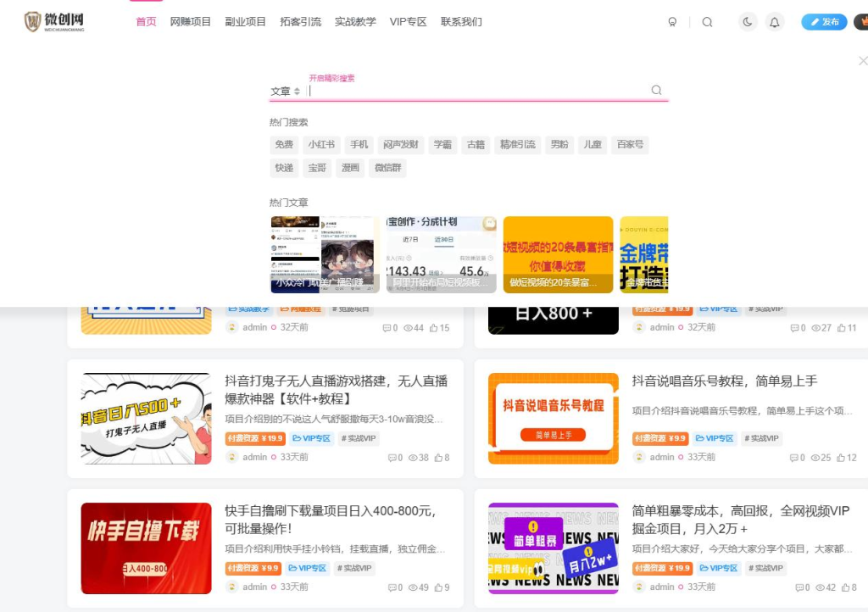868x612 pixels.
Task: Click the 男粉 search tag
Action: (x=559, y=144)
